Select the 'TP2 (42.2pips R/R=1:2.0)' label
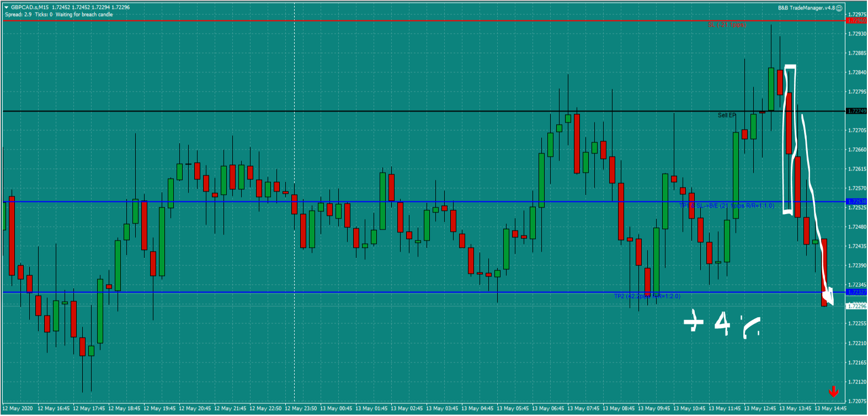 click(647, 296)
